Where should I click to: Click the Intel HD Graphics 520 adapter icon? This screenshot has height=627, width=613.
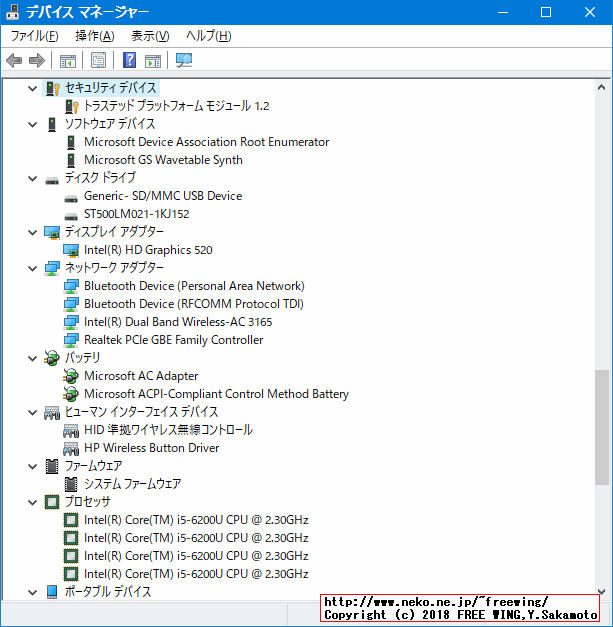[71, 250]
